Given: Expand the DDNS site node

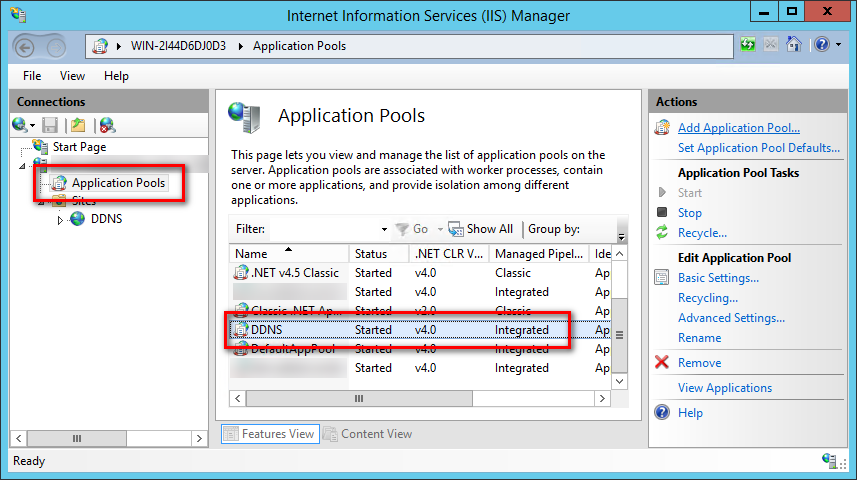Looking at the screenshot, I should tap(60, 220).
